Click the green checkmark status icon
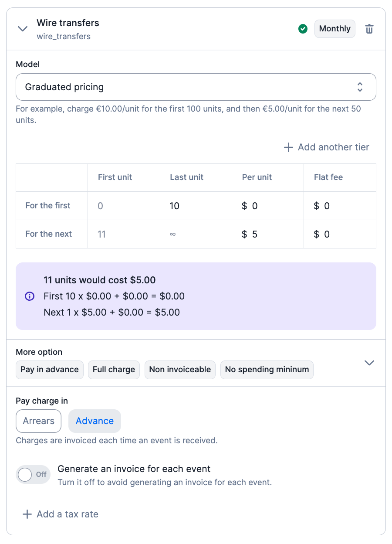Screen dimensions: 392x544 [303, 29]
